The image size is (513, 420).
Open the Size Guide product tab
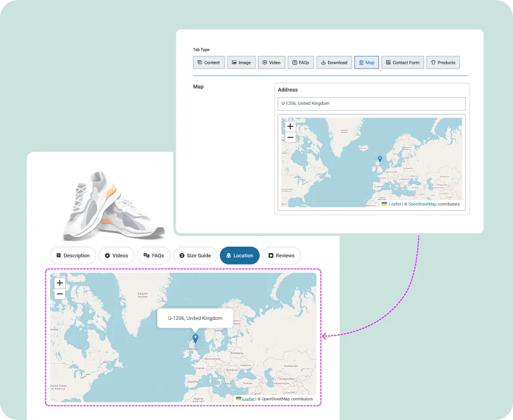[195, 256]
